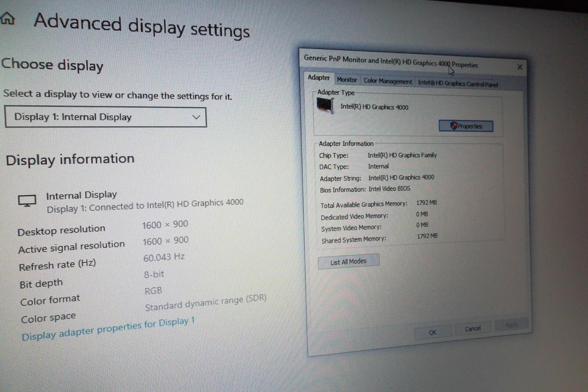Switch to the Monitor tab
The height and width of the screenshot is (392, 588).
[x=347, y=79]
